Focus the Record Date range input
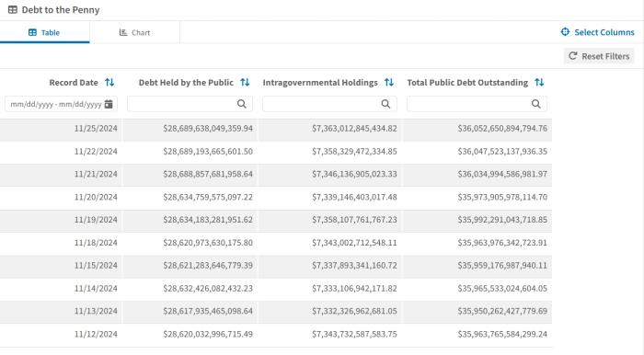The image size is (644, 355). point(62,104)
